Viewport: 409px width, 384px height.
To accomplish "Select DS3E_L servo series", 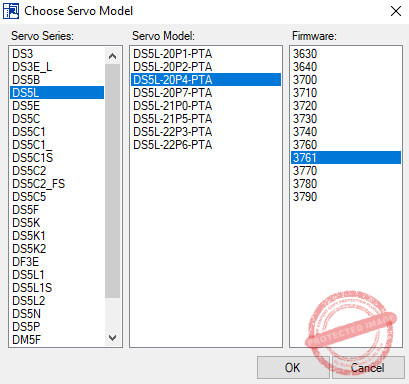I will click(x=57, y=67).
